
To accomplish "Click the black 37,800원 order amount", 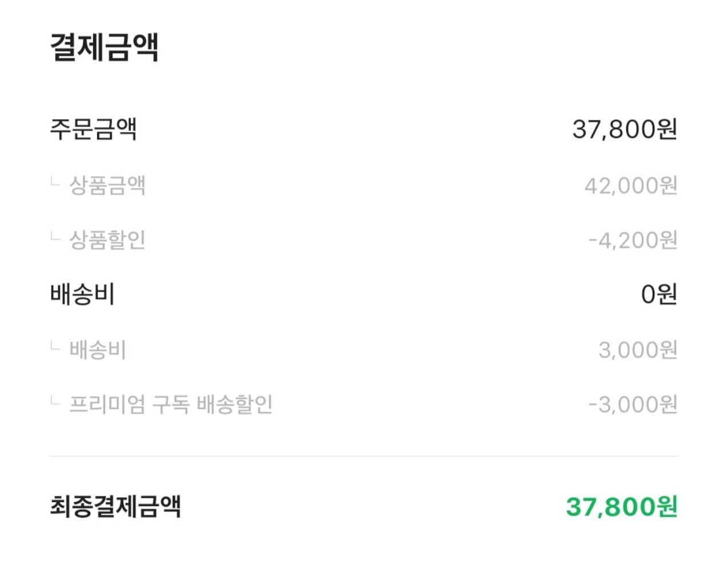I will 625,129.
